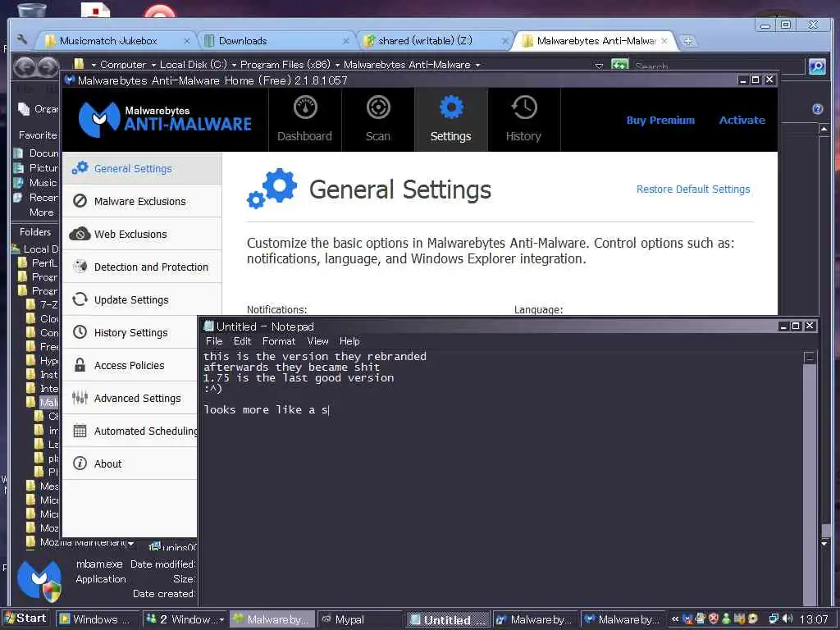Viewport: 840px width, 630px height.
Task: Switch to Mypal taskbar button
Action: pos(361,619)
